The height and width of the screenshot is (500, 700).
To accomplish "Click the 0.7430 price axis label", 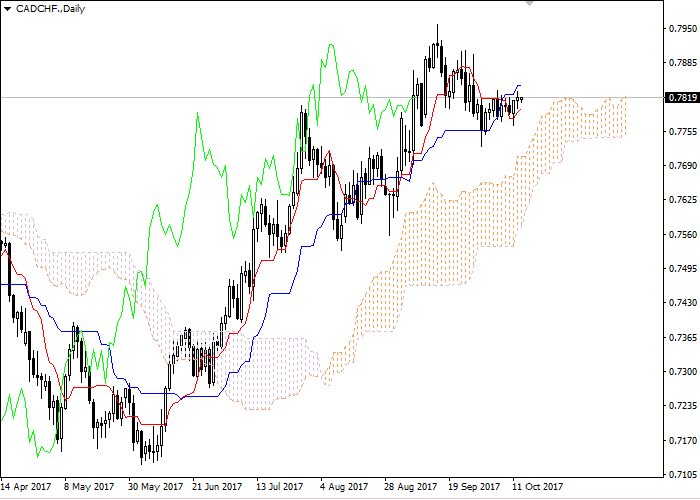I will point(682,303).
